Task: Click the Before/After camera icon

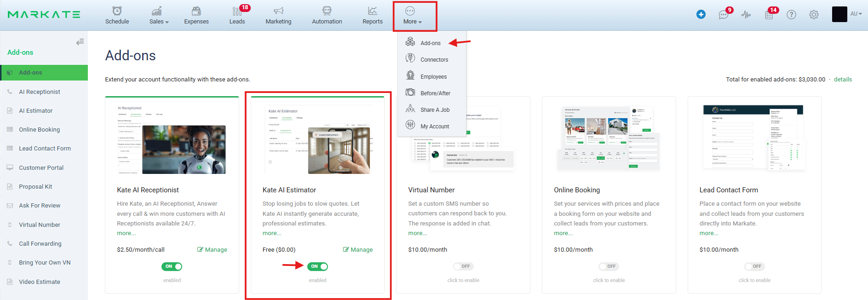Action: [410, 92]
